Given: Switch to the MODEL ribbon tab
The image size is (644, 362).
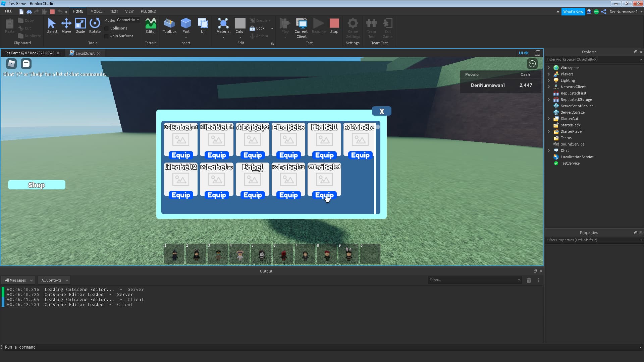Looking at the screenshot, I should 96,11.
